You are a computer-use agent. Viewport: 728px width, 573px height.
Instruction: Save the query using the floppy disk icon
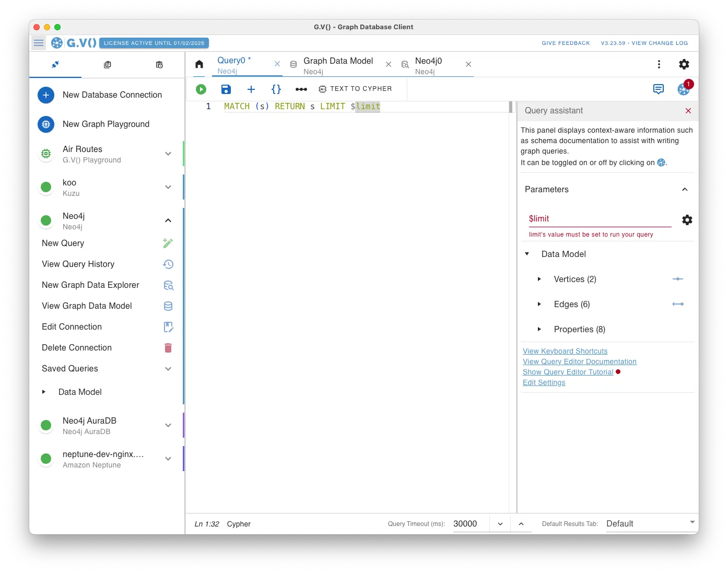point(226,89)
